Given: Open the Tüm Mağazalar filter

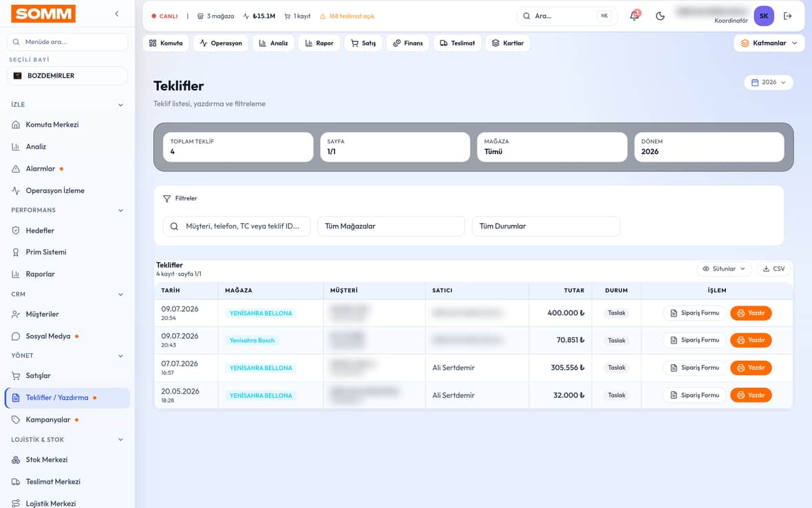Looking at the screenshot, I should click(x=391, y=226).
